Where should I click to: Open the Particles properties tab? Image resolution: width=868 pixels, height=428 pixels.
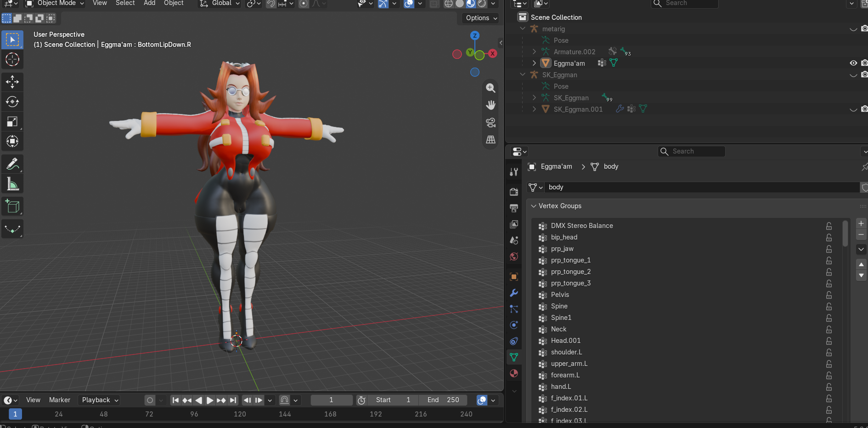click(514, 309)
